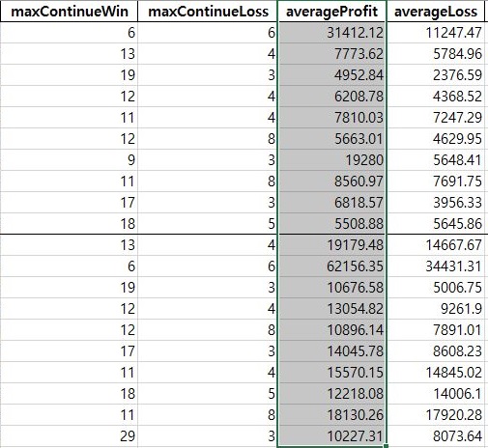Click averageLoss cell 34431.31
The height and width of the screenshot is (448, 488).
pyautogui.click(x=436, y=266)
